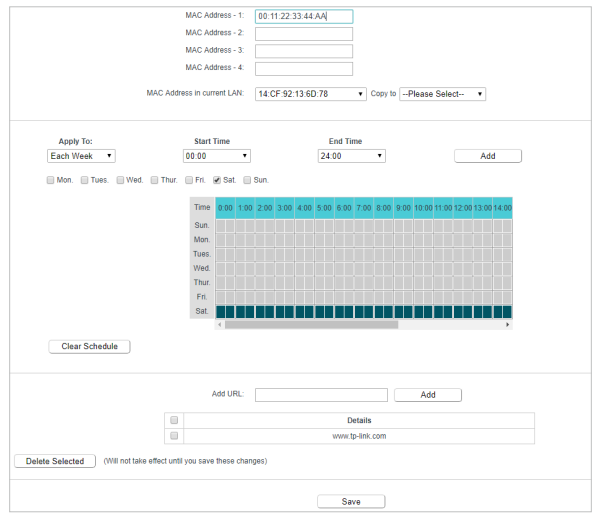Click the Add URL input field
Image resolution: width=597 pixels, height=515 pixels.
point(321,395)
